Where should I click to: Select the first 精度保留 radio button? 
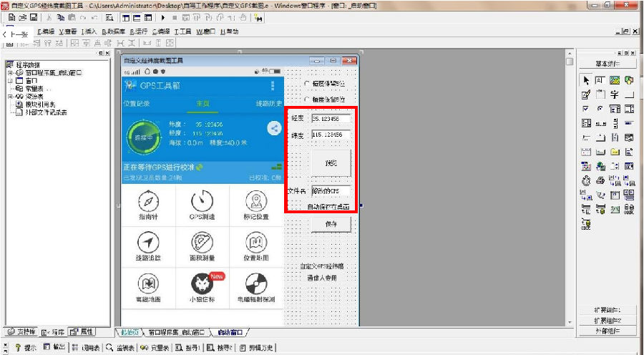coord(306,84)
